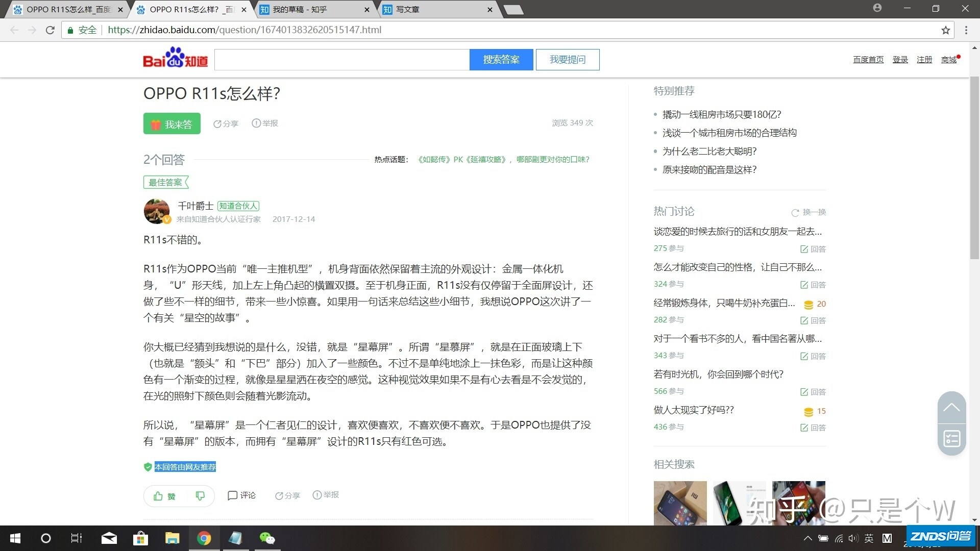Click the 搜索答案 button
The image size is (980, 551).
click(501, 60)
